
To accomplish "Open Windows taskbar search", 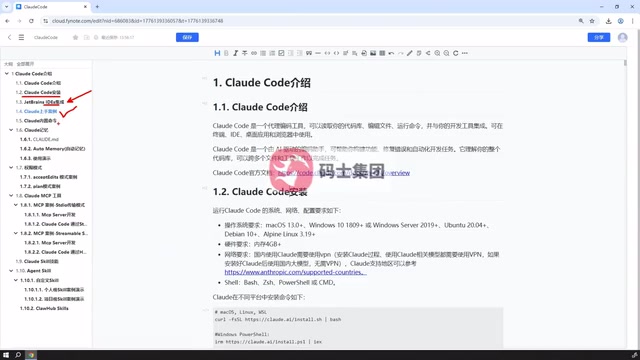I will (18, 355).
